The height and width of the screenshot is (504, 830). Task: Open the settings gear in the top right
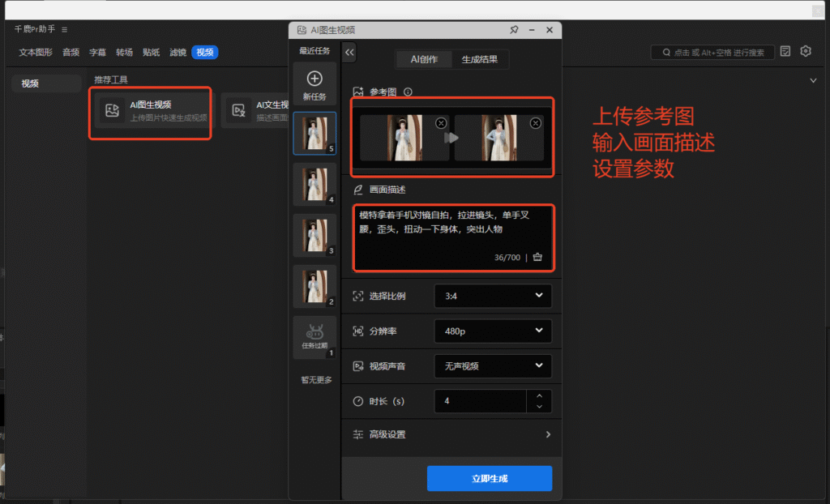(x=806, y=50)
